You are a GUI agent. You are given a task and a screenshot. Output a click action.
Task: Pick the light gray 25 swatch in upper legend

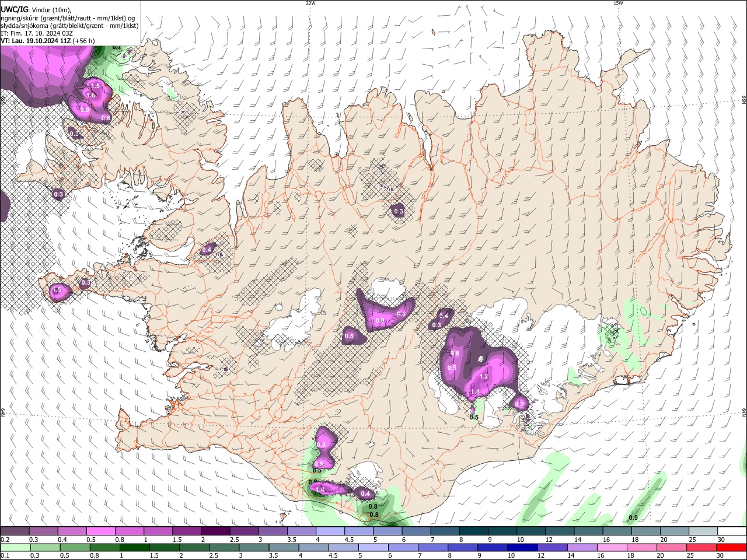click(x=703, y=531)
